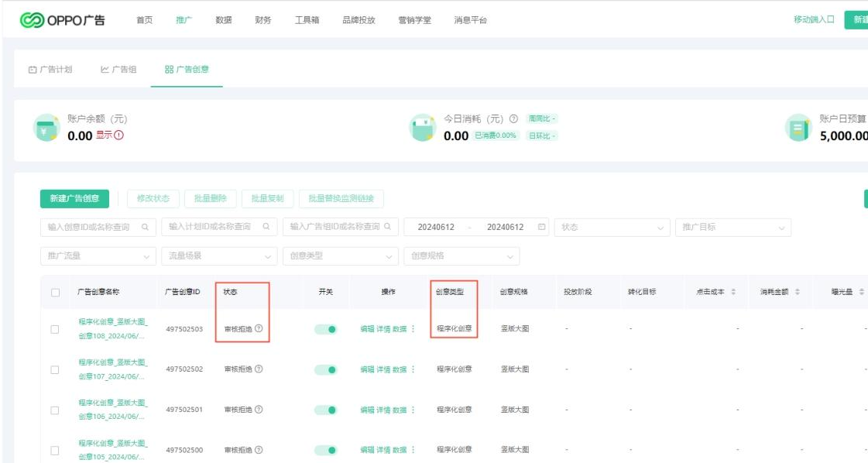
Task: Open the calendar icon in date range
Action: tap(541, 227)
